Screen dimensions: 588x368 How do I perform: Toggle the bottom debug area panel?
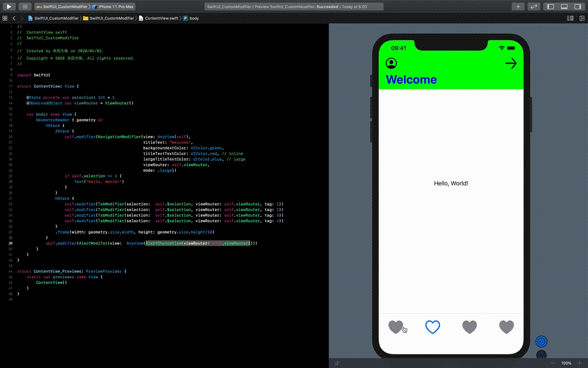(564, 6)
